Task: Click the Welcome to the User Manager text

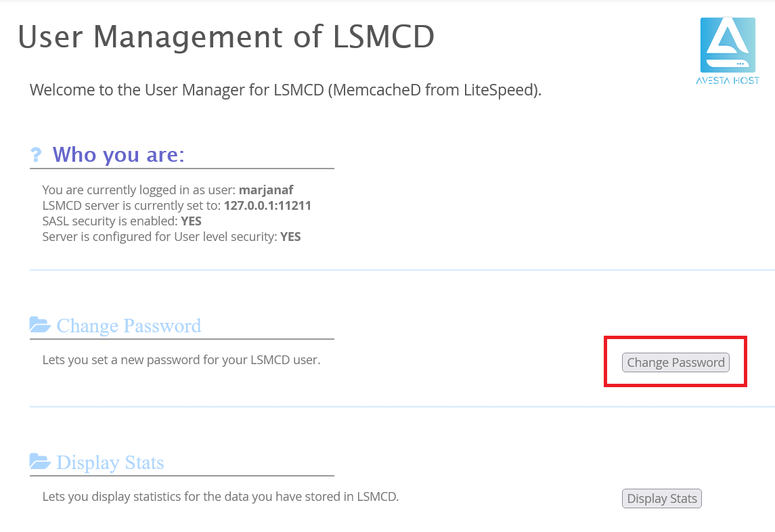Action: (x=286, y=90)
